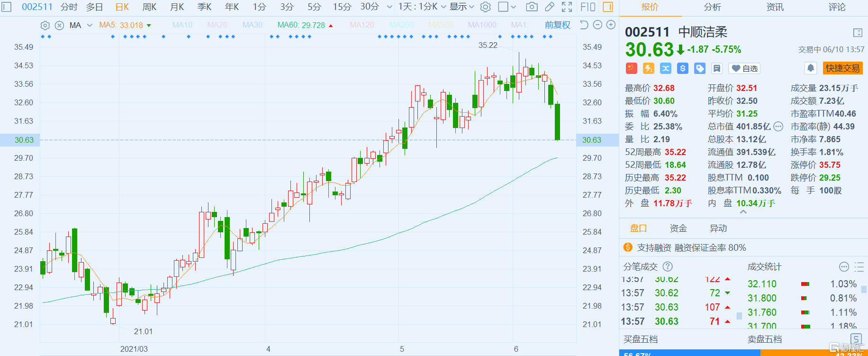Expand the MA indicator dropdown
Screen dimensions: 868x356
pos(90,25)
